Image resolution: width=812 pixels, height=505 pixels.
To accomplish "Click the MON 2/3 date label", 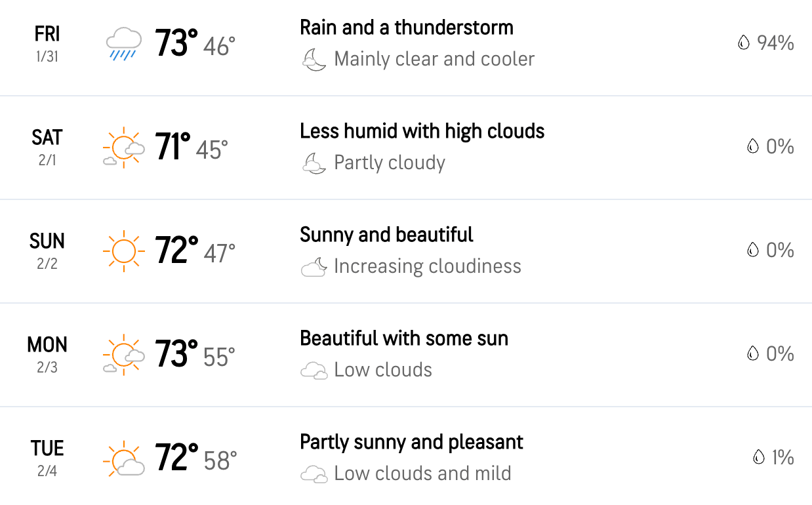I will [47, 355].
